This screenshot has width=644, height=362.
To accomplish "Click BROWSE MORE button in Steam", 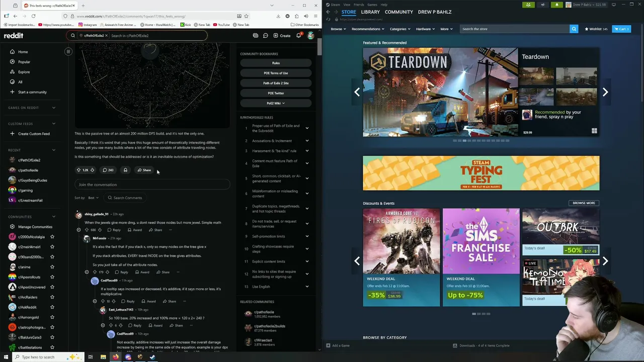I will point(584,203).
